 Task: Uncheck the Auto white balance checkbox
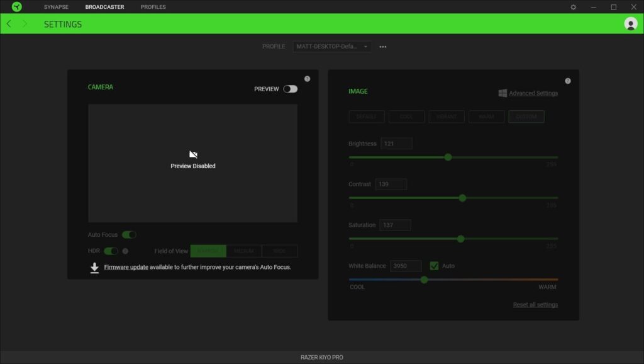434,266
